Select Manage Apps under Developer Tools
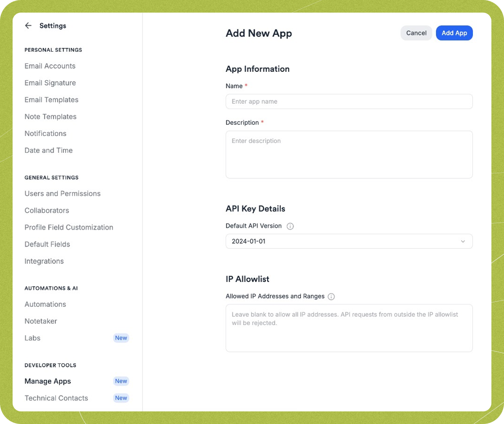 tap(47, 381)
